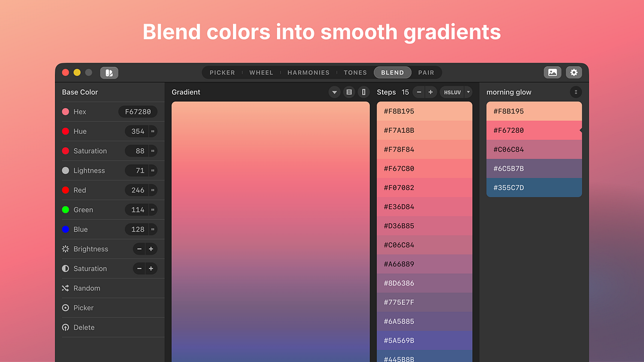Switch to WHEEL tab

(x=261, y=72)
